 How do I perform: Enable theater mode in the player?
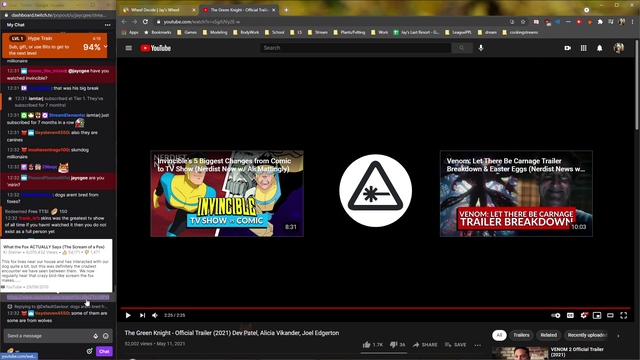610,315
